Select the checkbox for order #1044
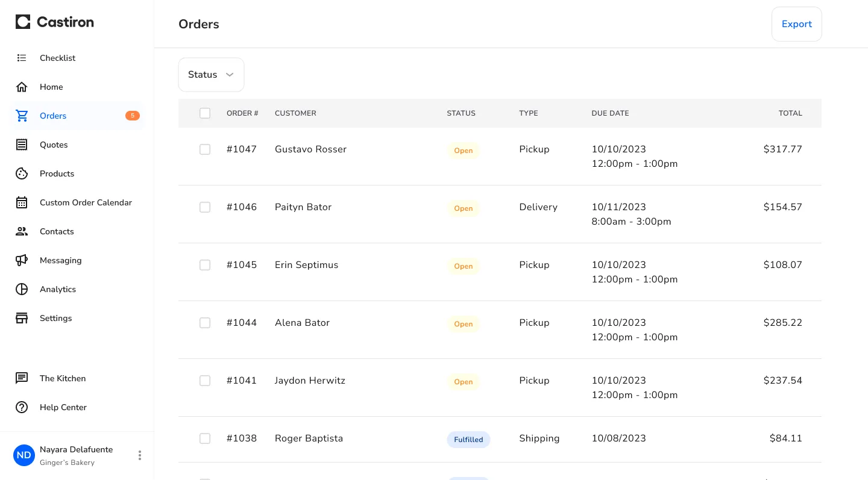 click(x=205, y=323)
